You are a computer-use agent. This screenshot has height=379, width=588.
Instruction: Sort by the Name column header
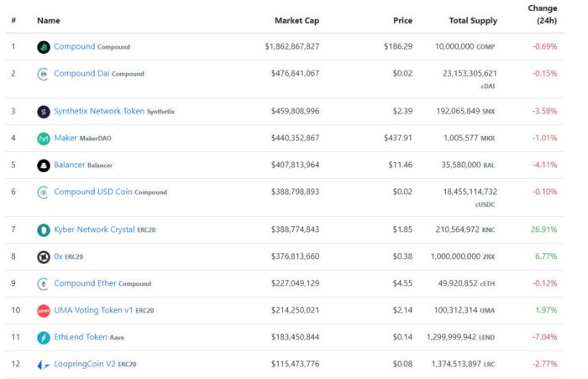pyautogui.click(x=49, y=21)
